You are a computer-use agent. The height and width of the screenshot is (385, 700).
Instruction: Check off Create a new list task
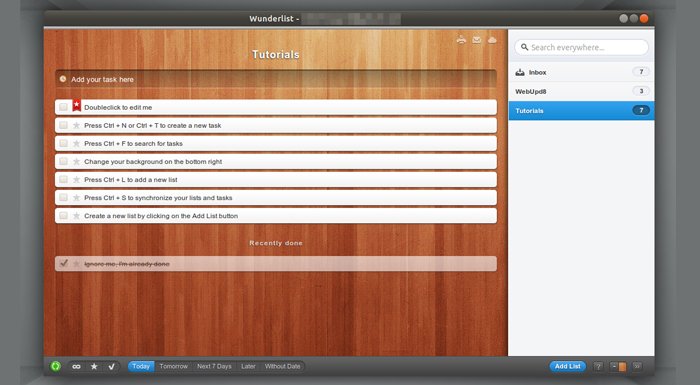(63, 216)
